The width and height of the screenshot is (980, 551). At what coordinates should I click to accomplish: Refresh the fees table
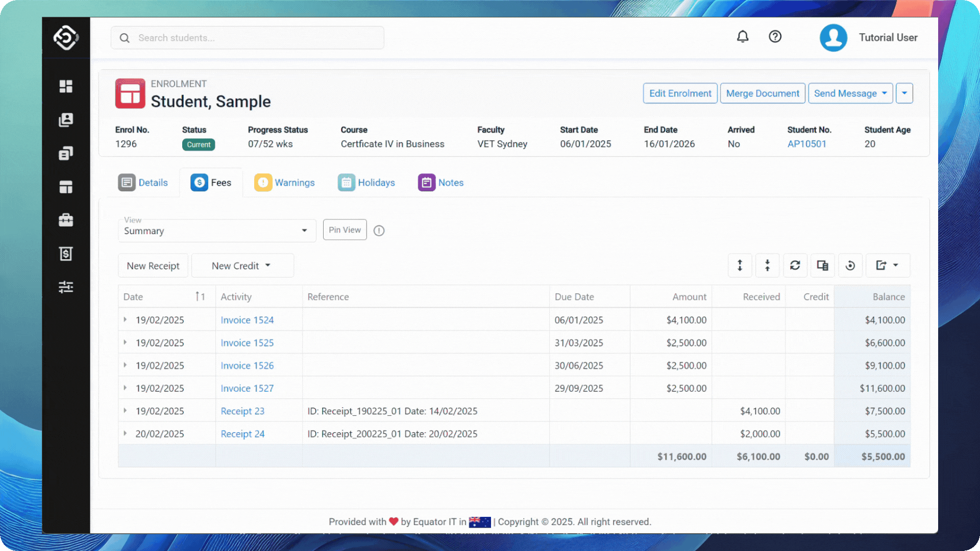(795, 265)
